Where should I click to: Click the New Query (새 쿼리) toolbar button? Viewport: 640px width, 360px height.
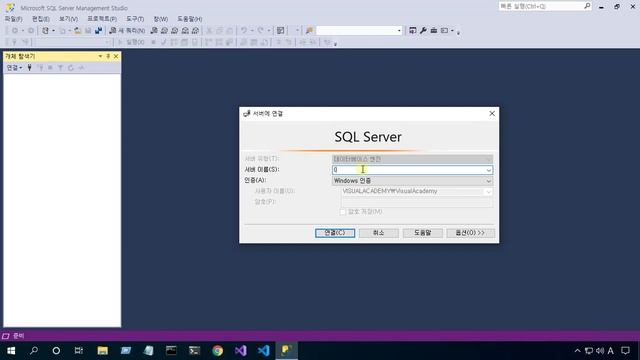[x=127, y=31]
